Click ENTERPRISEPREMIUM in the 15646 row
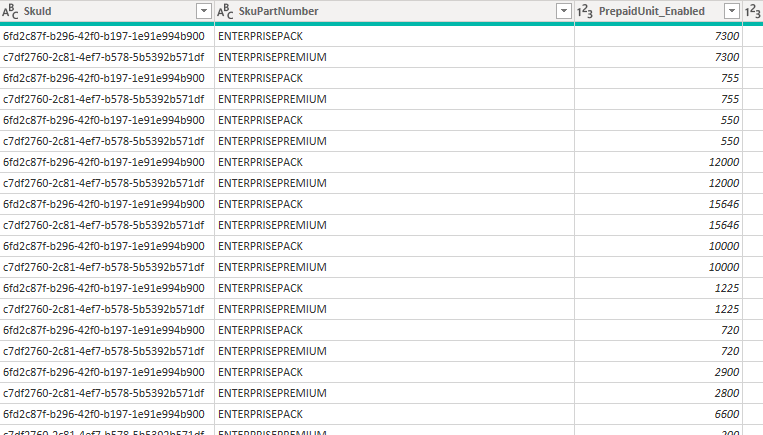Screen dimensions: 763x435 [272, 225]
